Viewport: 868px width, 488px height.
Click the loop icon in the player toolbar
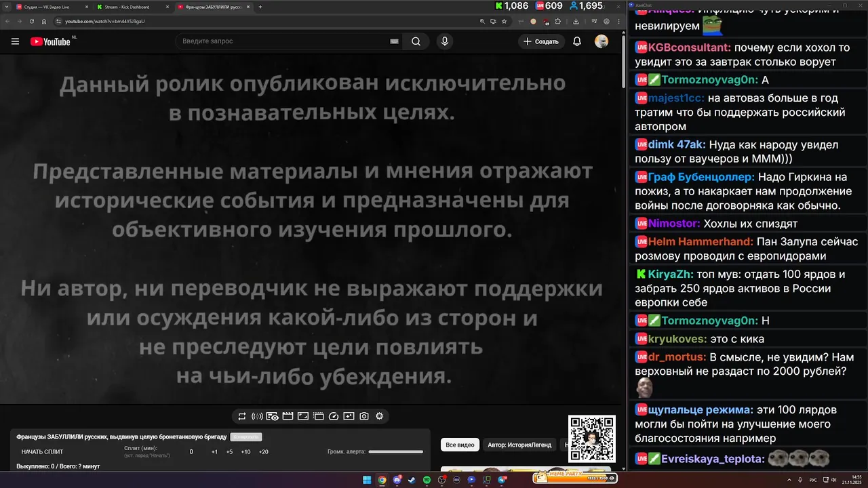(241, 416)
